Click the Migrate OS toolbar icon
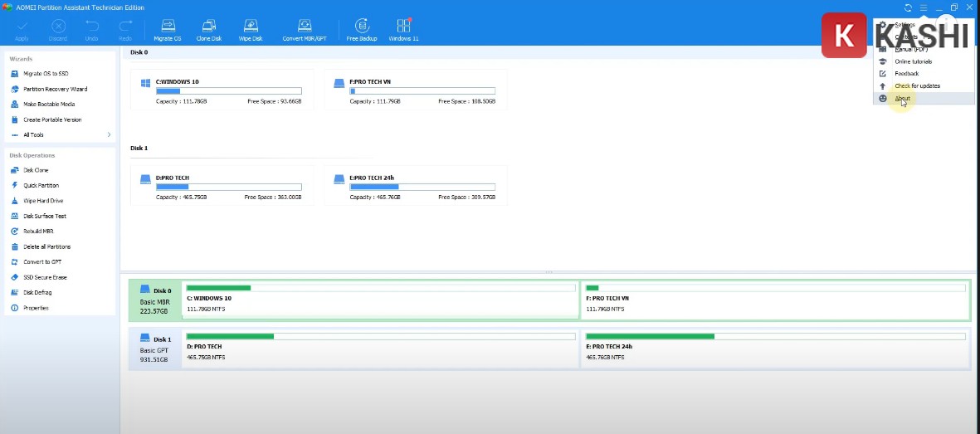 pos(167,29)
